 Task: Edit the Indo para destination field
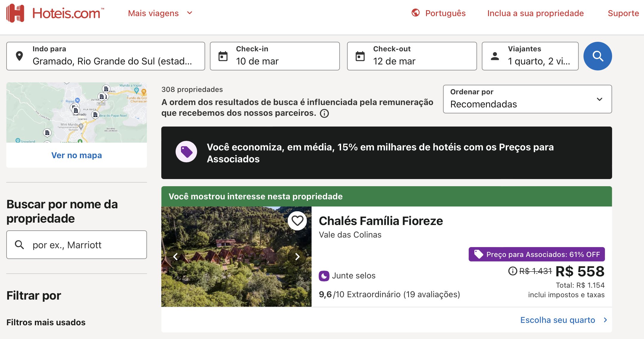(x=106, y=56)
